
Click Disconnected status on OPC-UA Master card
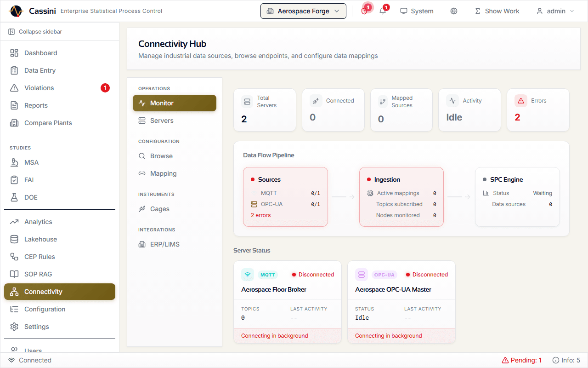(x=427, y=275)
